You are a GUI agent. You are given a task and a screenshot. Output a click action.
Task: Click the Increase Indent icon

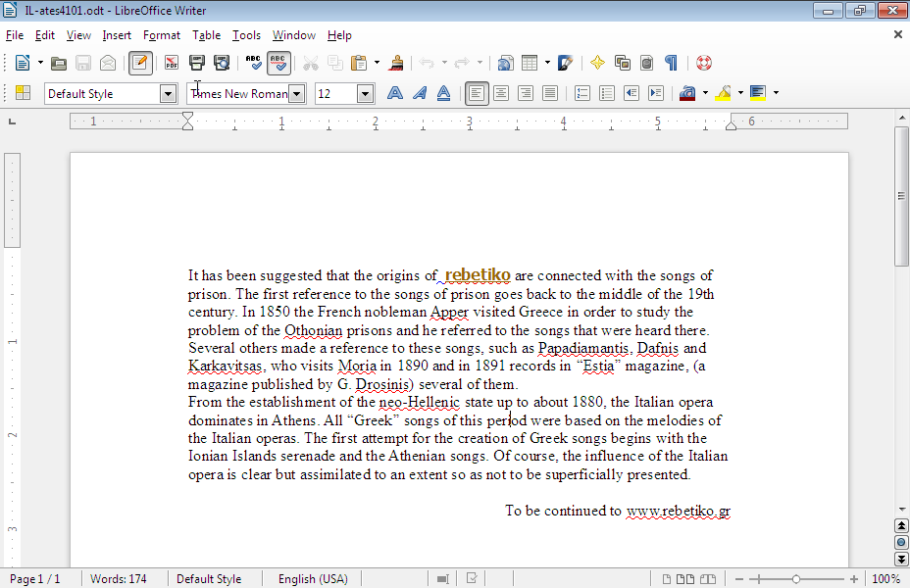[x=656, y=93]
